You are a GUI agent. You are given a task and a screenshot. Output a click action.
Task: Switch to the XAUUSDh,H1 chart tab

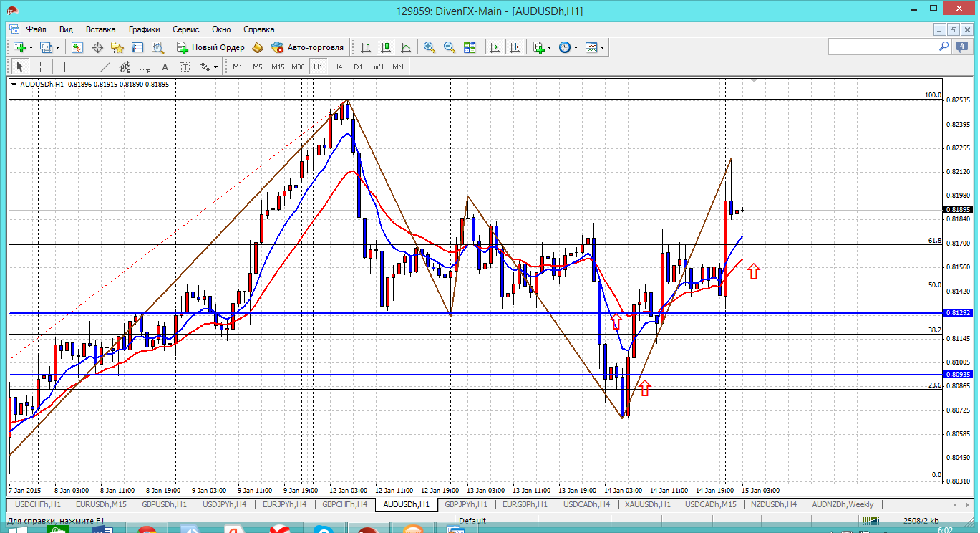click(648, 504)
